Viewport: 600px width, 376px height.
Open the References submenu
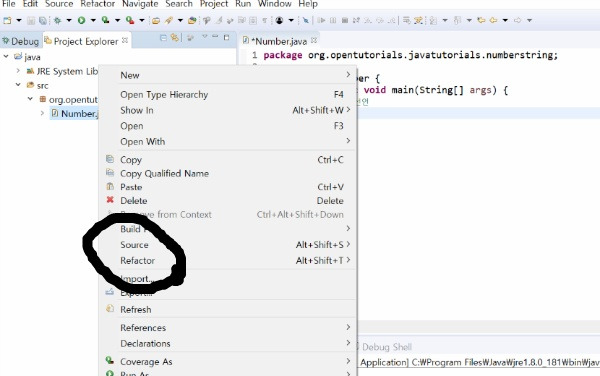228,328
